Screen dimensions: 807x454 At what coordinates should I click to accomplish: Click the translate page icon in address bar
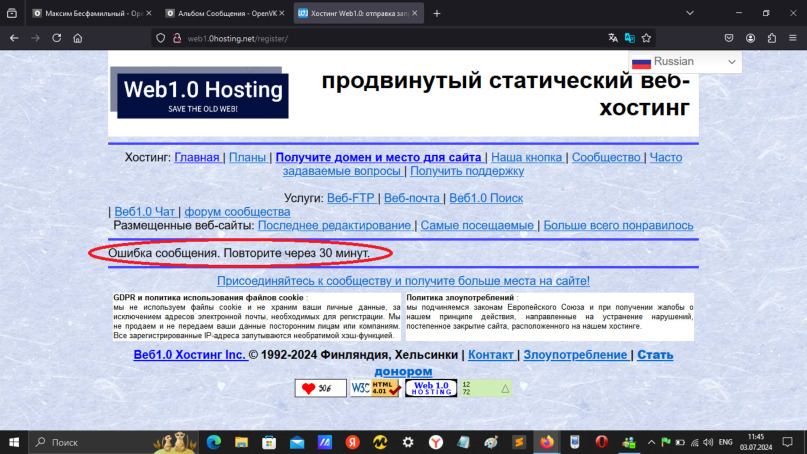click(x=613, y=38)
